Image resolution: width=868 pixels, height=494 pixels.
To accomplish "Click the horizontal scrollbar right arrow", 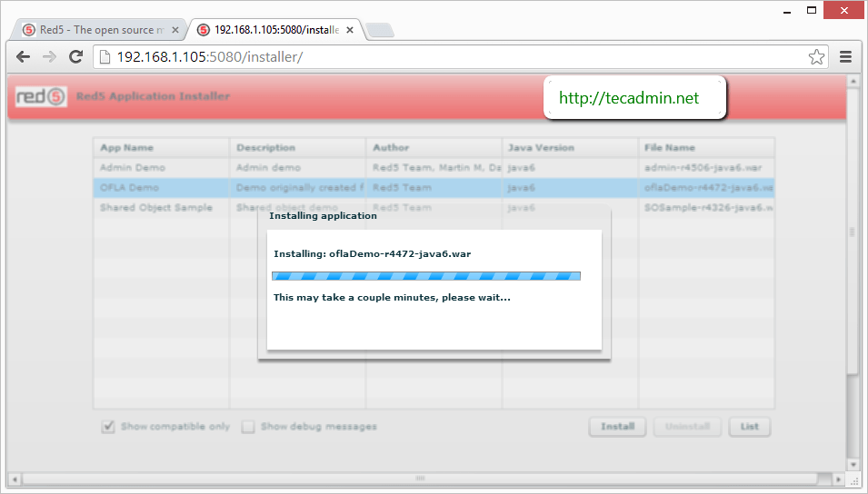I will click(839, 479).
